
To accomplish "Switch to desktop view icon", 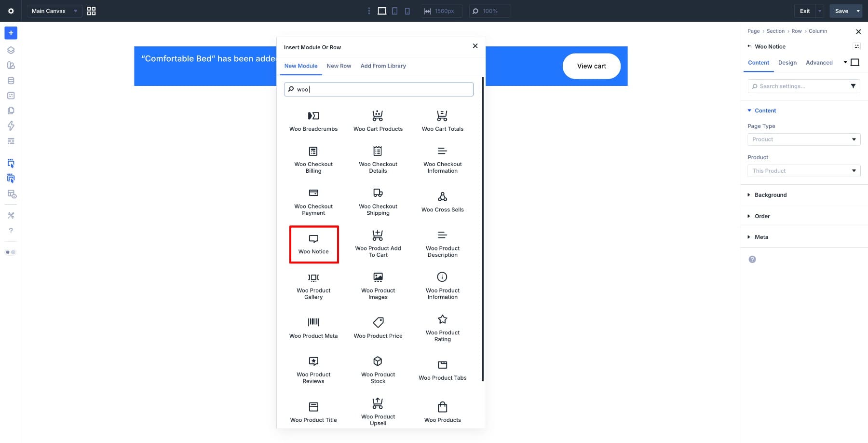I will point(382,11).
